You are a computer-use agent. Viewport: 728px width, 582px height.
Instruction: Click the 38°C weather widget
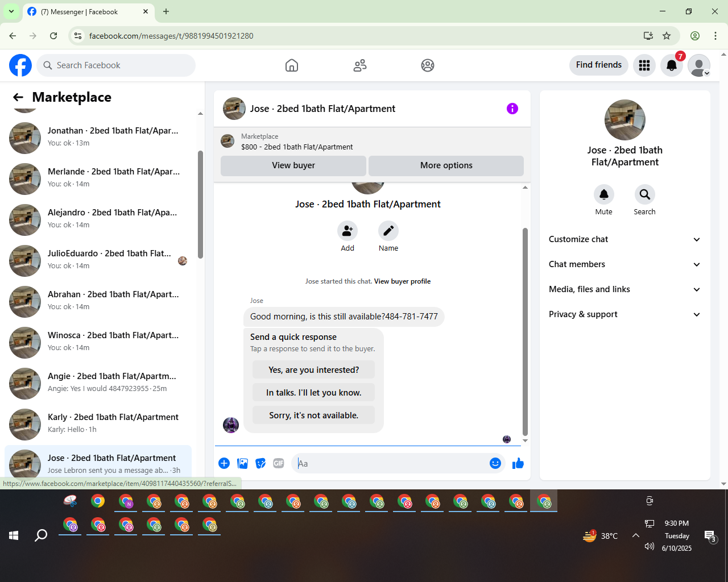(601, 535)
